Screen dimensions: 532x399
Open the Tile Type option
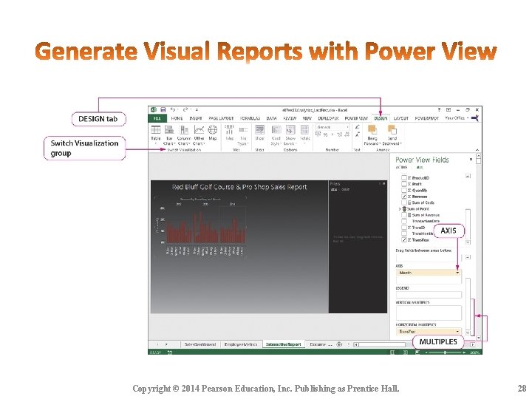coord(243,136)
